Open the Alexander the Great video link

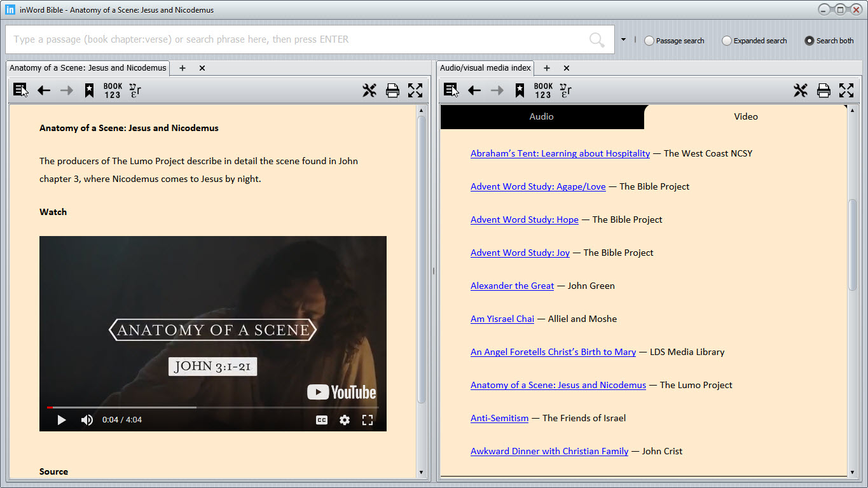pyautogui.click(x=512, y=285)
